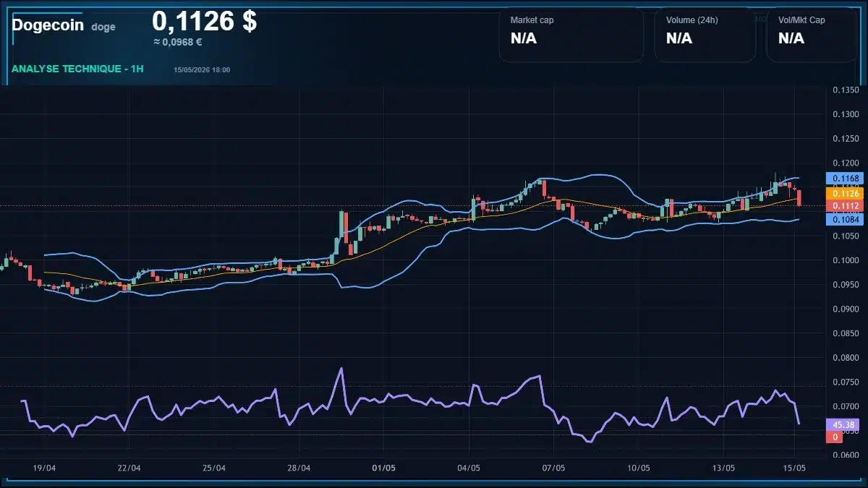Click the red 0 indicator value tag

click(835, 437)
